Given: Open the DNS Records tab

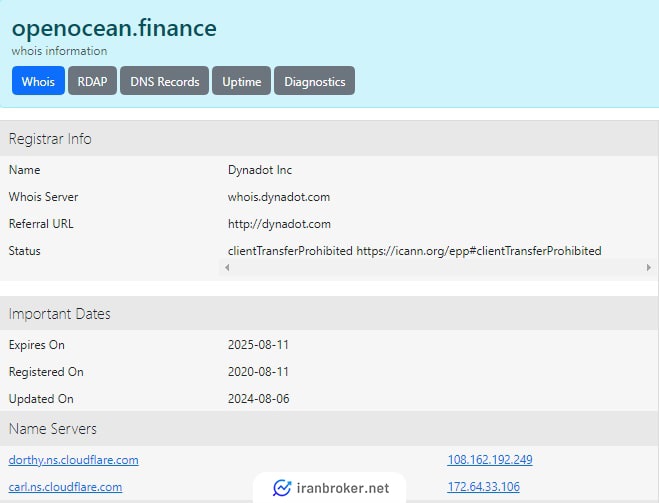Looking at the screenshot, I should (x=165, y=81).
